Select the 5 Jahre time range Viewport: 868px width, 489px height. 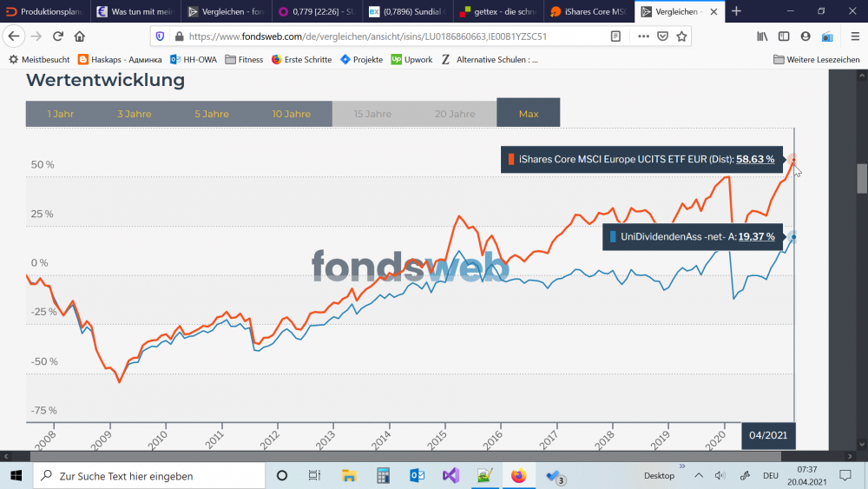coord(212,114)
